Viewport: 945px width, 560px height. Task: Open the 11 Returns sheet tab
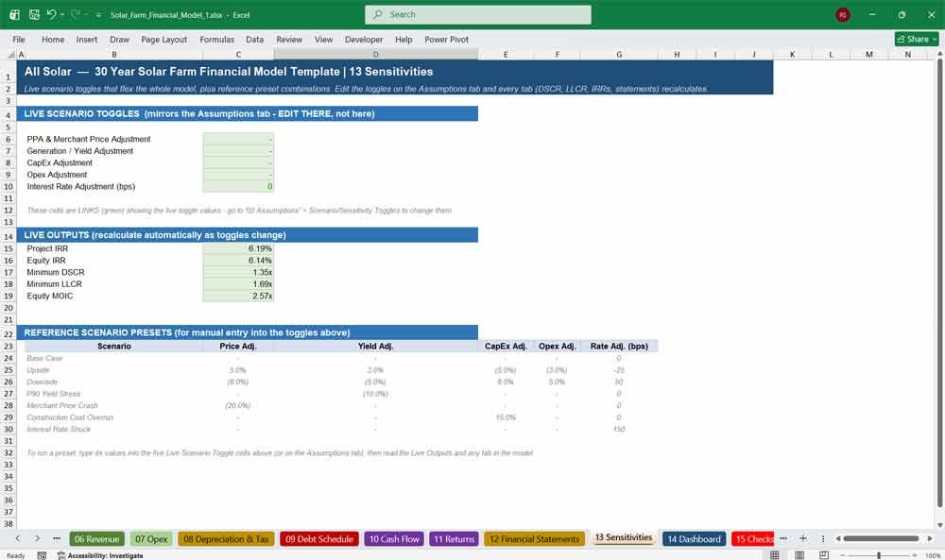pos(454,539)
